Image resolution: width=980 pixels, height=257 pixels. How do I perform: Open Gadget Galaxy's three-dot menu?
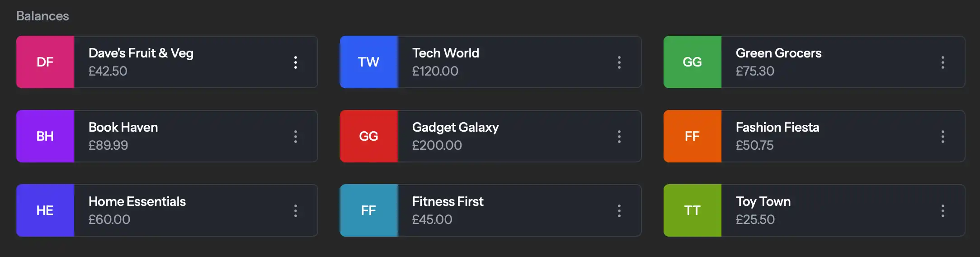[x=619, y=137]
